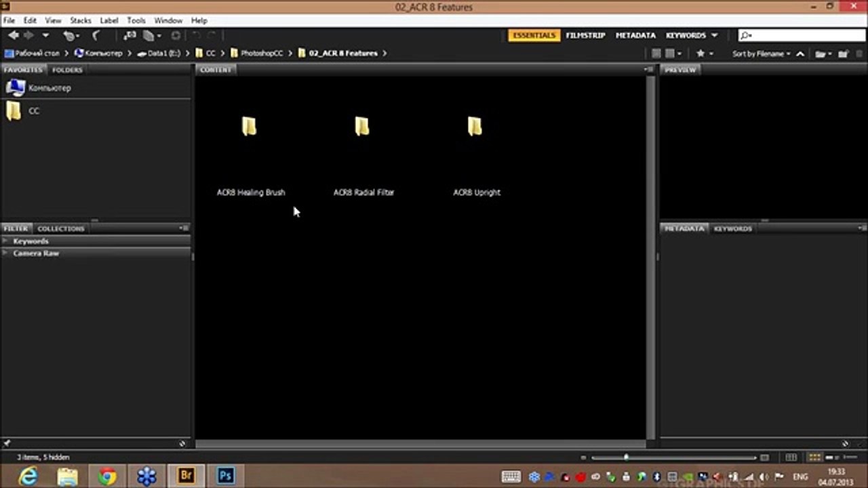Switch to the Folders tab
The image size is (868, 488).
(x=67, y=70)
